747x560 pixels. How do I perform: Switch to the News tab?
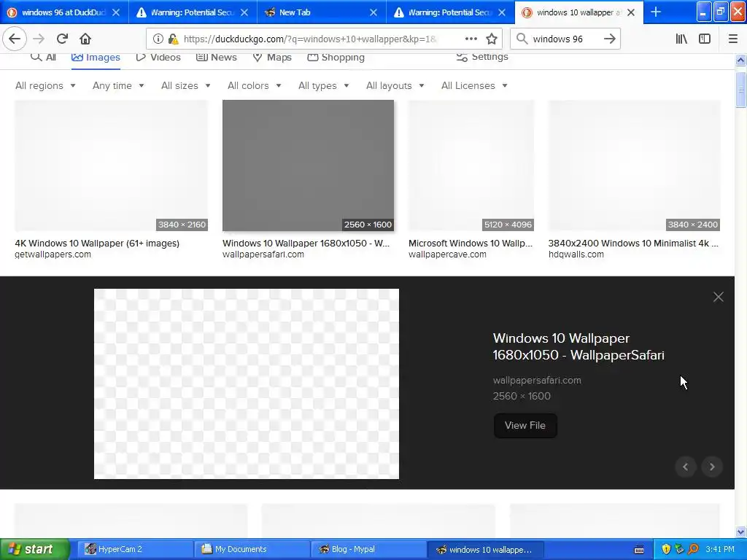click(x=216, y=57)
